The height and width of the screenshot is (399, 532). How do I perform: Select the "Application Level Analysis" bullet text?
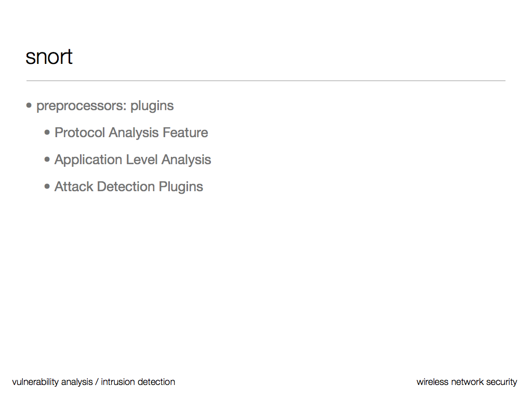(132, 160)
